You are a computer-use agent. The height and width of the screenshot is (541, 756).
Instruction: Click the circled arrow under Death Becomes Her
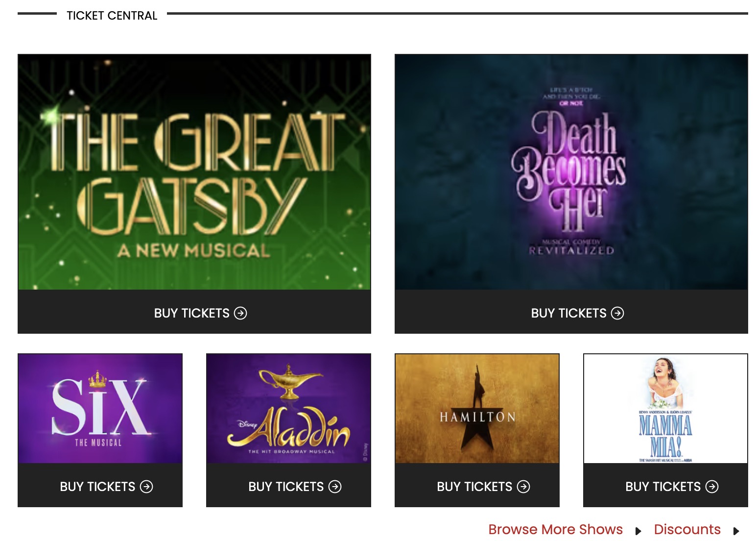617,313
